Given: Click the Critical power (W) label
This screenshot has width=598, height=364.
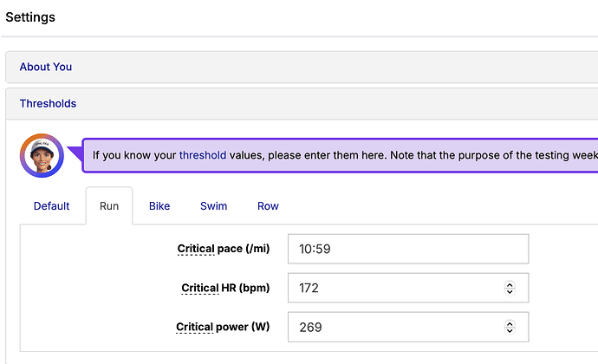Looking at the screenshot, I should click(223, 327).
